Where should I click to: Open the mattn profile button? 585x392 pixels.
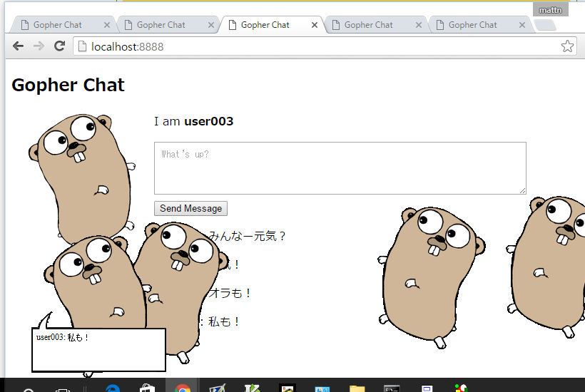550,10
